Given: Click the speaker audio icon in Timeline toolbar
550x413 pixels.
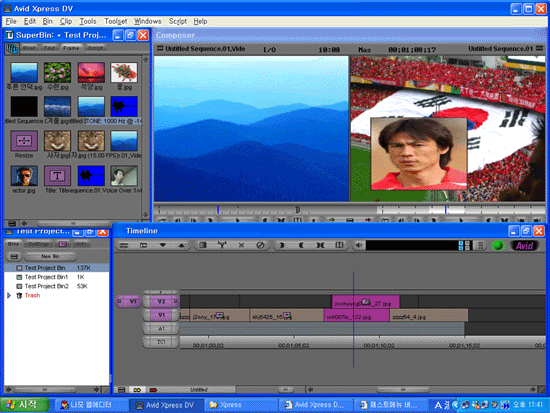Looking at the screenshot, I should pos(358,245).
